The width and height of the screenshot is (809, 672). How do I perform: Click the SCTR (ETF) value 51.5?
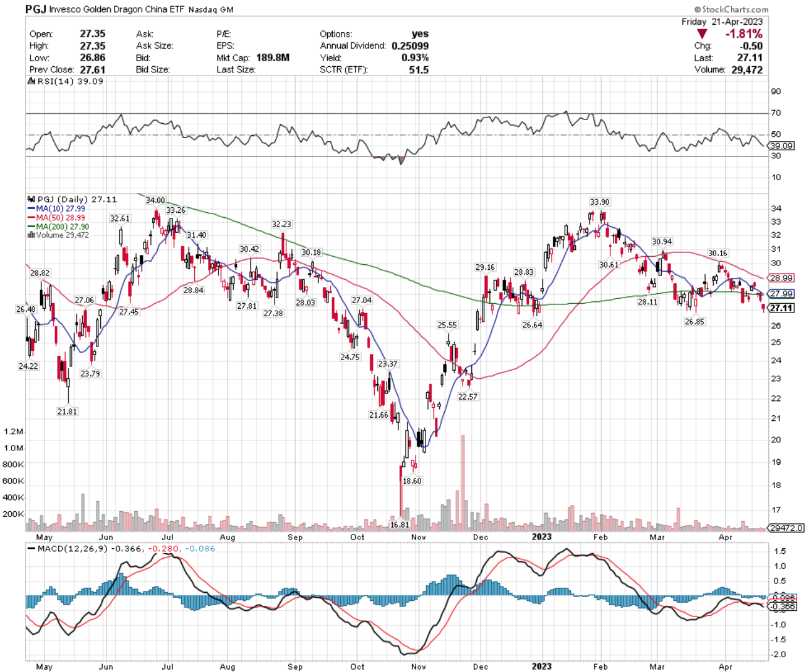[x=419, y=69]
